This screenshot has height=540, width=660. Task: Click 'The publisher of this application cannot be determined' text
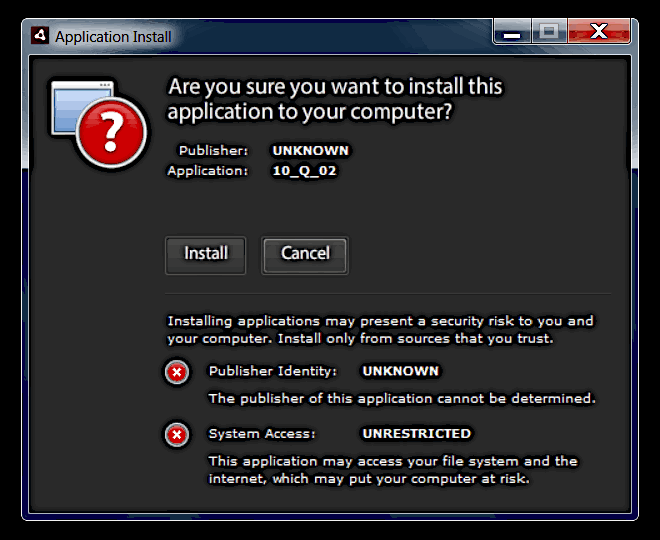click(402, 398)
